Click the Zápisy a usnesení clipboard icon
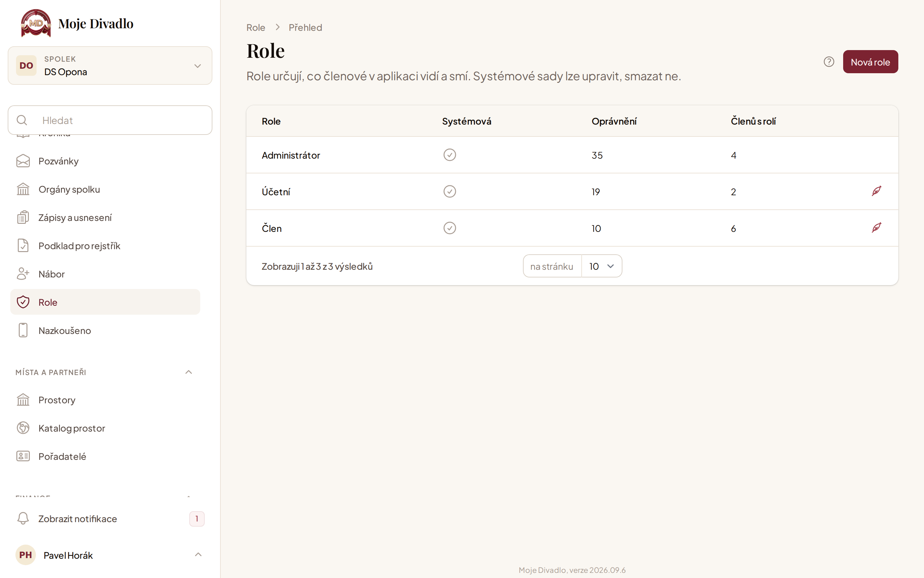Screen dimensions: 924x578 click(23, 217)
